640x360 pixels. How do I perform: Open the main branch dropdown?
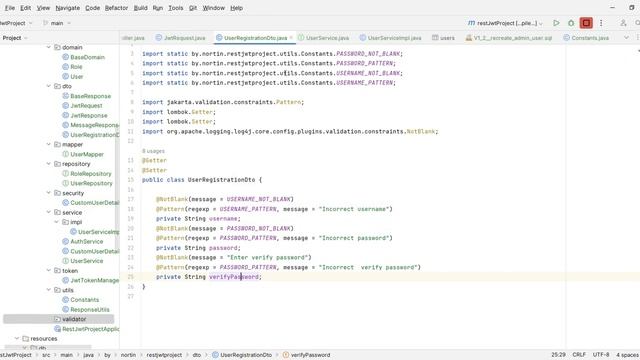coord(57,23)
